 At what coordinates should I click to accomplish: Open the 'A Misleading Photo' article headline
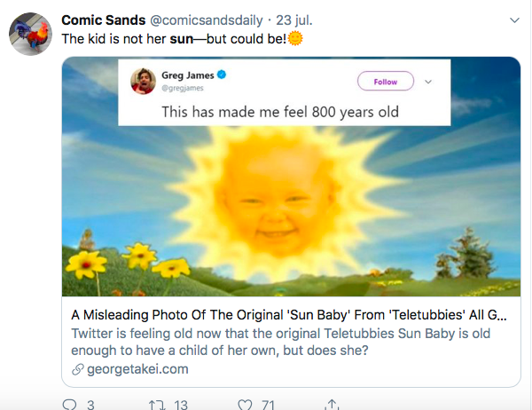(x=293, y=316)
